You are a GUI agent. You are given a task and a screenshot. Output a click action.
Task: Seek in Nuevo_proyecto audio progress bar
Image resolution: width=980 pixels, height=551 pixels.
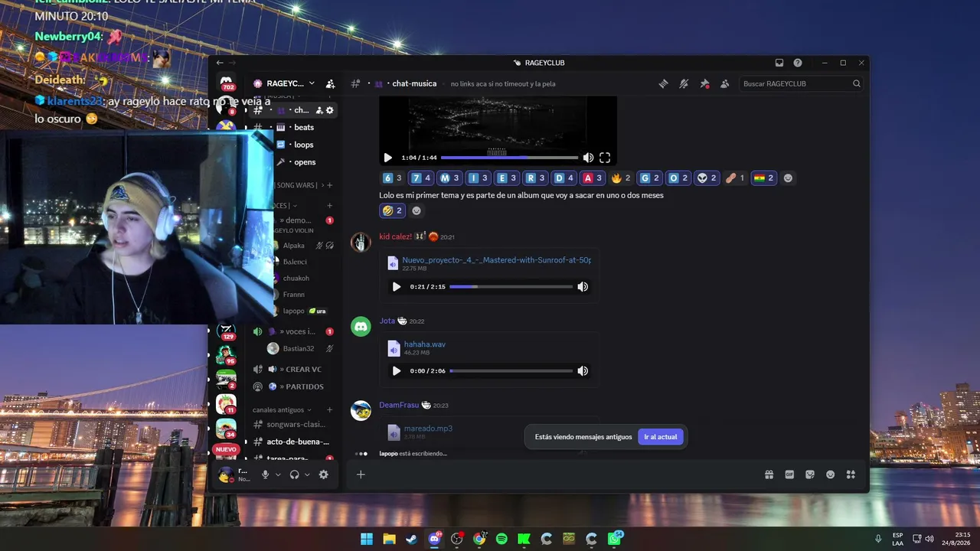point(511,287)
